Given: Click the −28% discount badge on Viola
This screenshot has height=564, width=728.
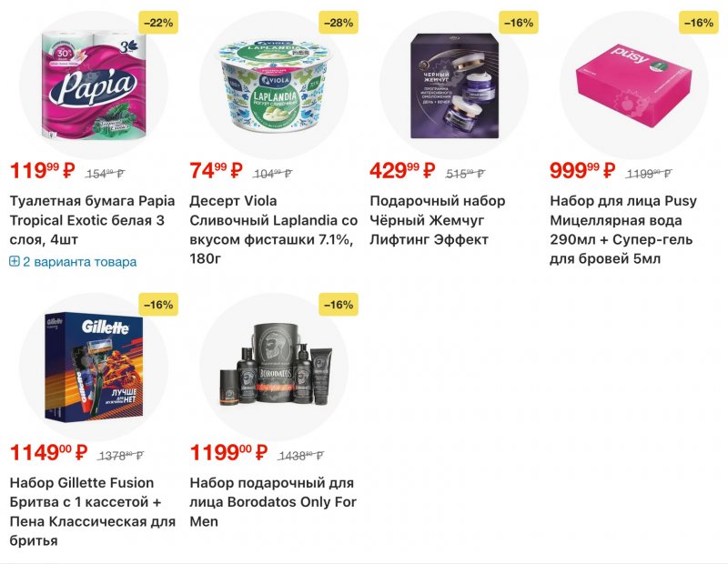Looking at the screenshot, I should pyautogui.click(x=338, y=23).
